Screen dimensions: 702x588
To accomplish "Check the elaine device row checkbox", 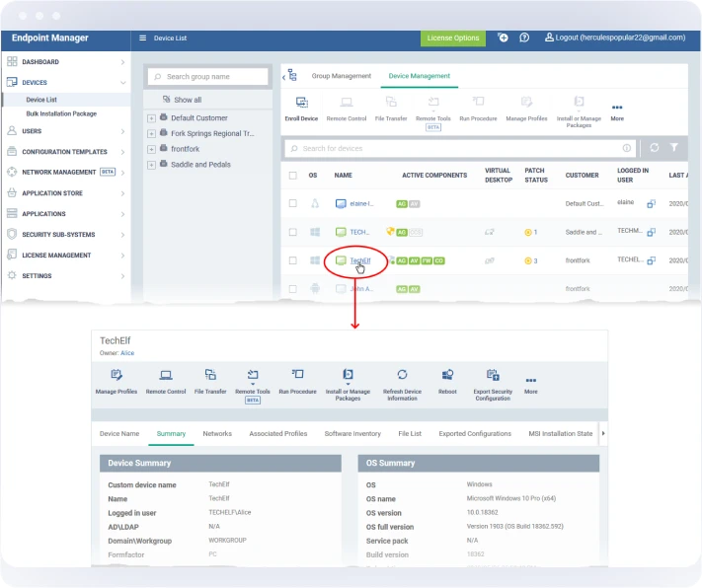I will pyautogui.click(x=292, y=203).
